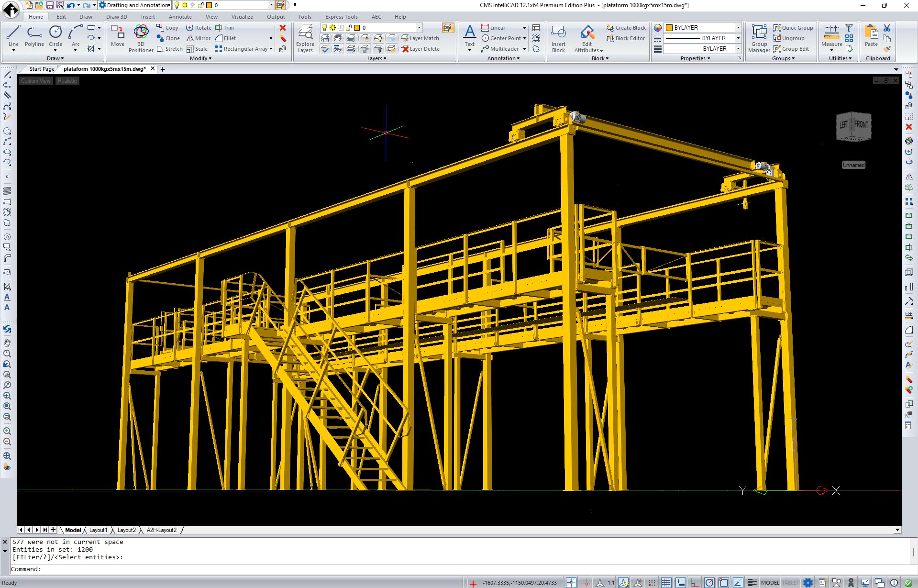Toggle polar tracking in status bar
Image resolution: width=918 pixels, height=588 pixels.
coord(709,582)
